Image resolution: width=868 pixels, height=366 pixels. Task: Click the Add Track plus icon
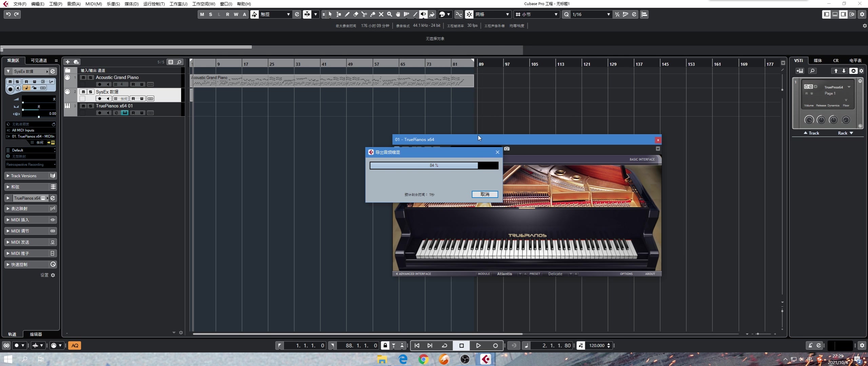click(x=67, y=62)
